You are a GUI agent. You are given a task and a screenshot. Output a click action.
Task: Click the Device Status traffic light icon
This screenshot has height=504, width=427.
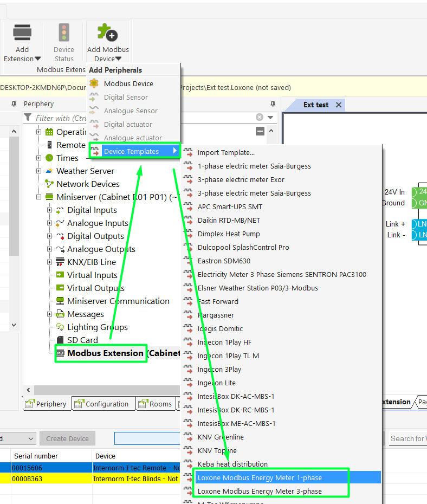64,34
